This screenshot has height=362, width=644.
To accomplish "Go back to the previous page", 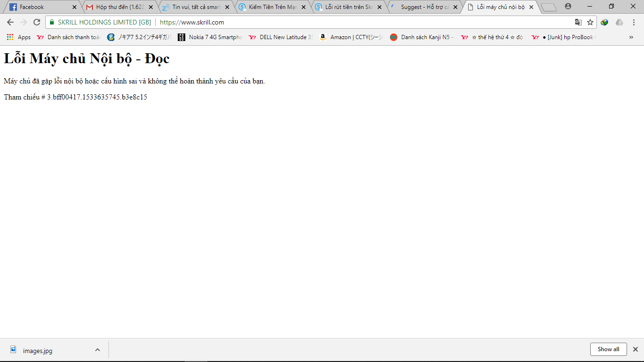I will coord(10,22).
